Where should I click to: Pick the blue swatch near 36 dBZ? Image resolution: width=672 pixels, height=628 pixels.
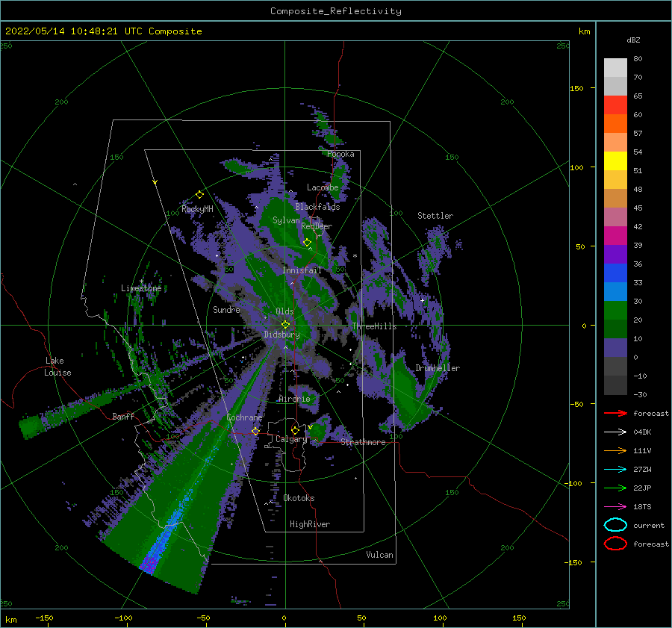pyautogui.click(x=615, y=273)
